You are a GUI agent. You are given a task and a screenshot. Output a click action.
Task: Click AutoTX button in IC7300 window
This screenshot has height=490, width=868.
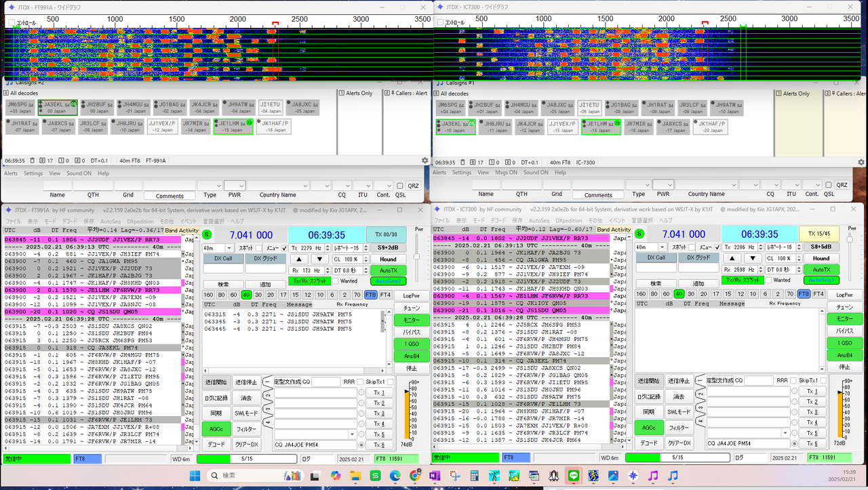coord(821,269)
